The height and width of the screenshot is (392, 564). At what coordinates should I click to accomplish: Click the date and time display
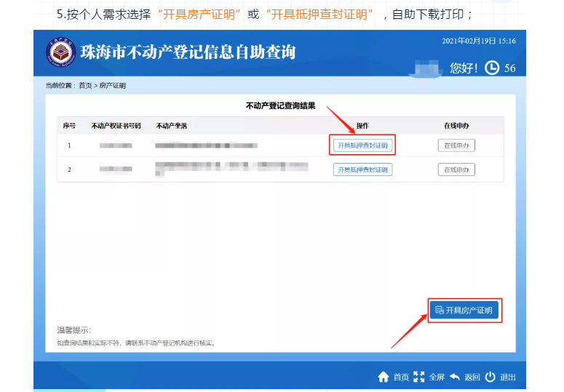pos(478,41)
